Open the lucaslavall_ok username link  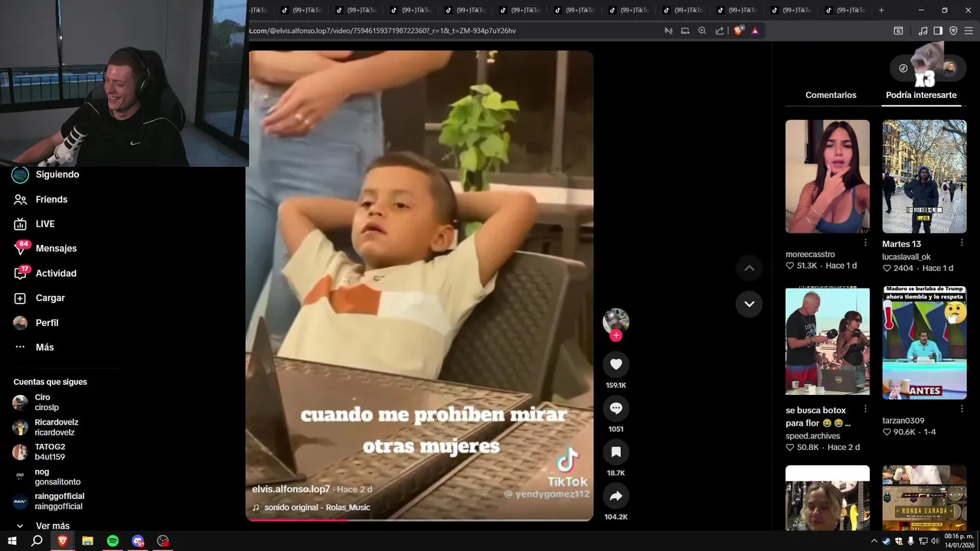906,257
